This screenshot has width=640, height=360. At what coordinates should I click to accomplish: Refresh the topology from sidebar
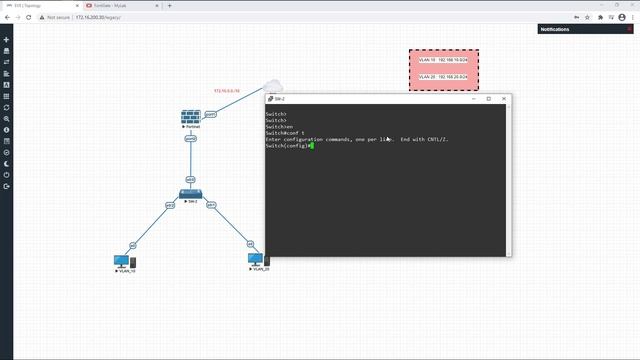(x=6, y=107)
